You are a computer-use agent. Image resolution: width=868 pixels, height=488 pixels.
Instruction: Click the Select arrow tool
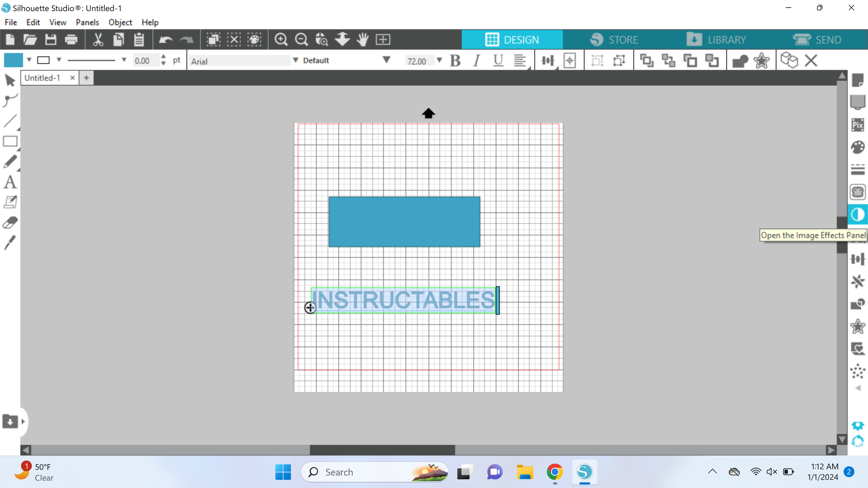10,80
